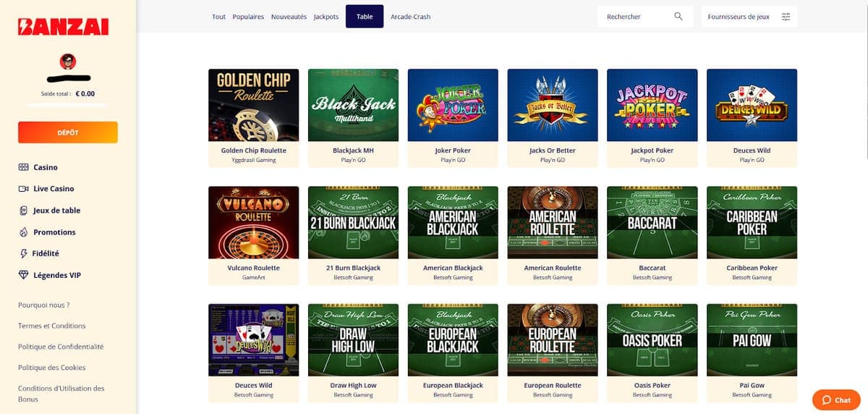Open the Jackpot Poker thumbnail
This screenshot has height=414, width=868.
coord(652,105)
